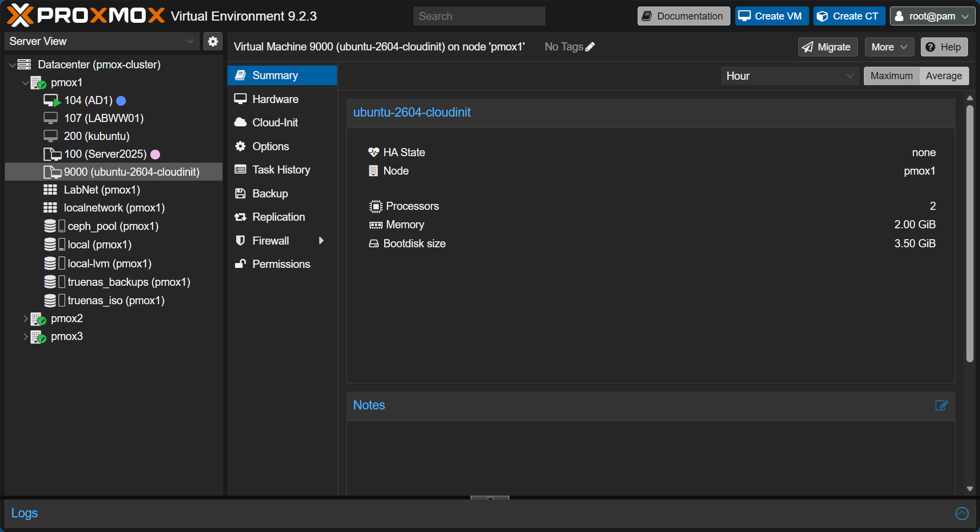The width and height of the screenshot is (980, 532).
Task: Click the pmox2 node icon
Action: [x=38, y=318]
